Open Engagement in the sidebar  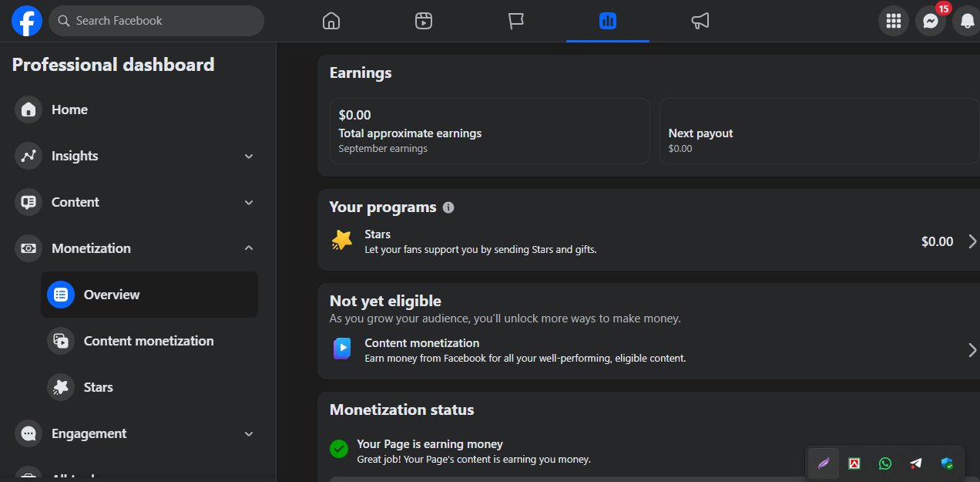pyautogui.click(x=136, y=433)
